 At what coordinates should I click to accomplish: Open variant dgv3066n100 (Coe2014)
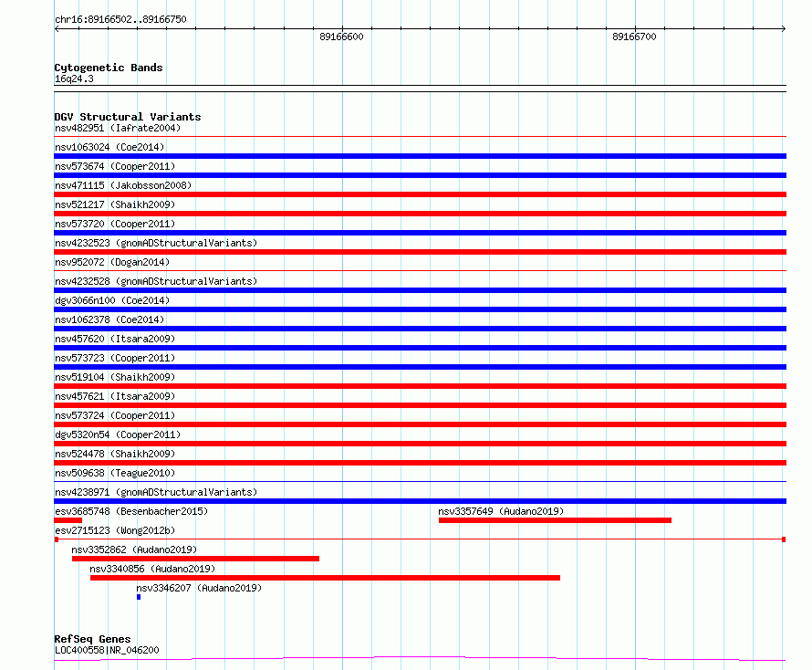point(112,300)
